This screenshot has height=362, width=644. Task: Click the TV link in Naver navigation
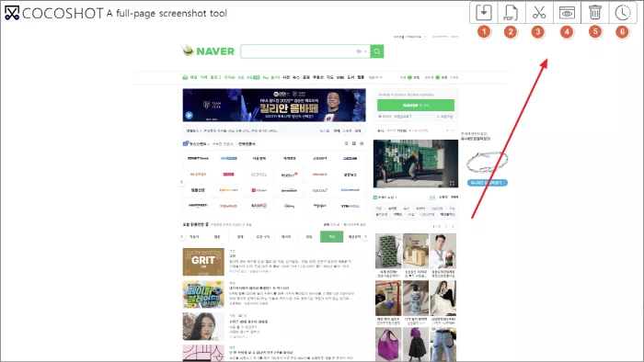[x=276, y=77]
